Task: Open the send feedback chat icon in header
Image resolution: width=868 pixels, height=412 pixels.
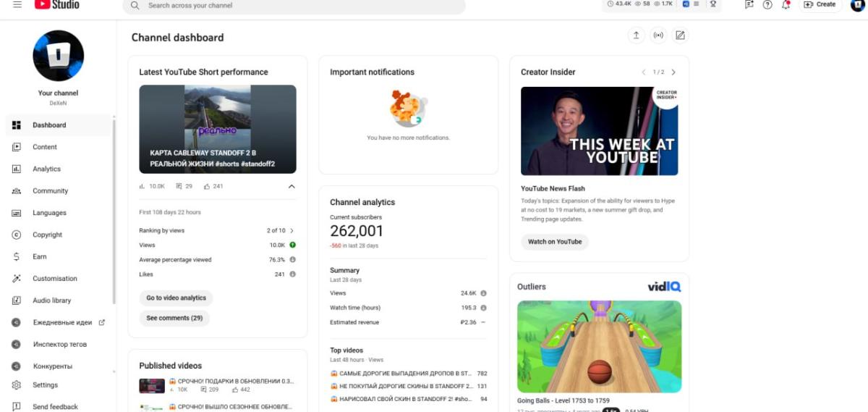Action: tap(749, 4)
